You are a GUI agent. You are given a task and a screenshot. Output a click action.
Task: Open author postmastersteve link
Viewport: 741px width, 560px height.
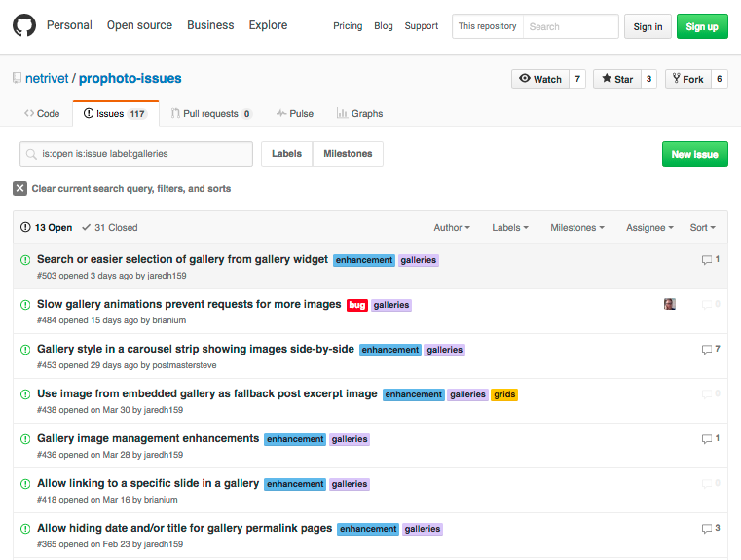tap(184, 365)
